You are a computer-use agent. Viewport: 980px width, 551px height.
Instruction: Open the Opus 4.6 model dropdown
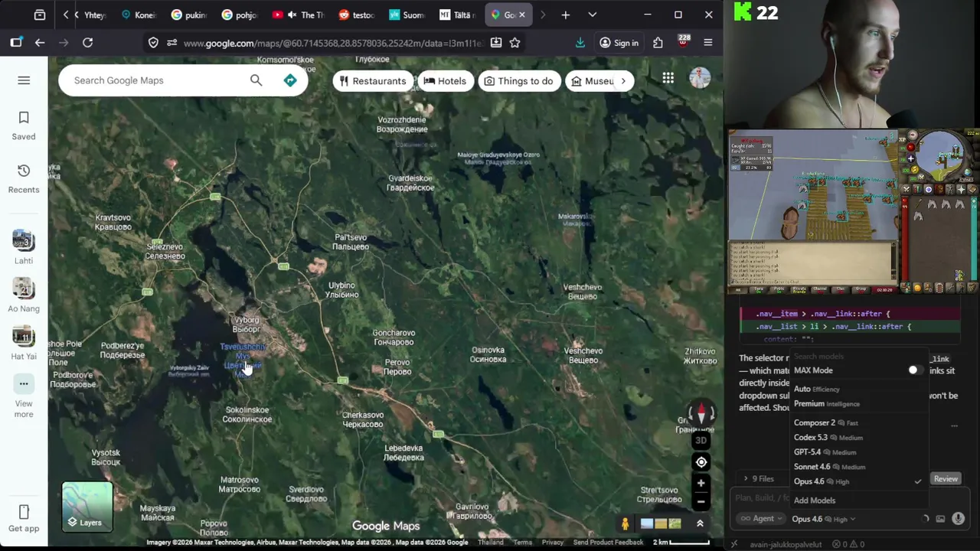tap(824, 519)
